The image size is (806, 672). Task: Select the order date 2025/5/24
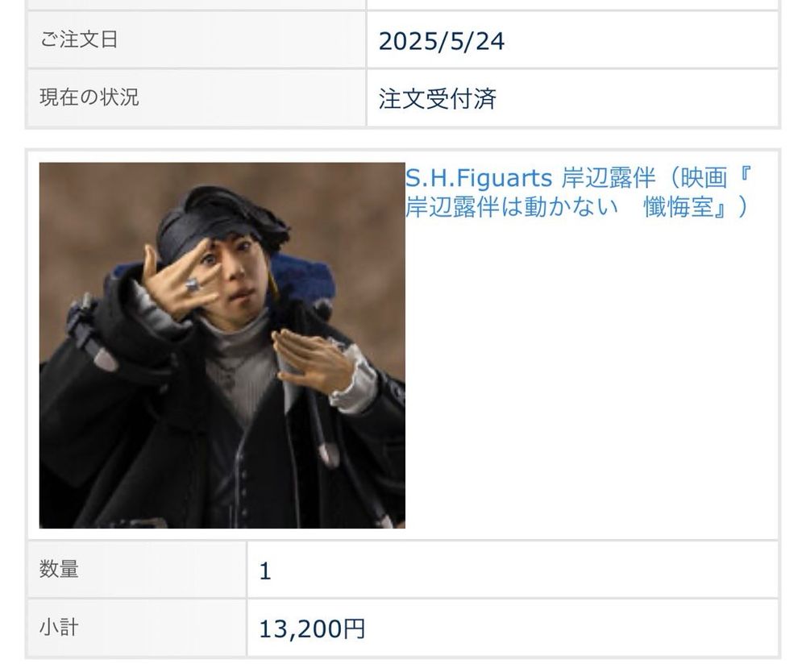(442, 41)
